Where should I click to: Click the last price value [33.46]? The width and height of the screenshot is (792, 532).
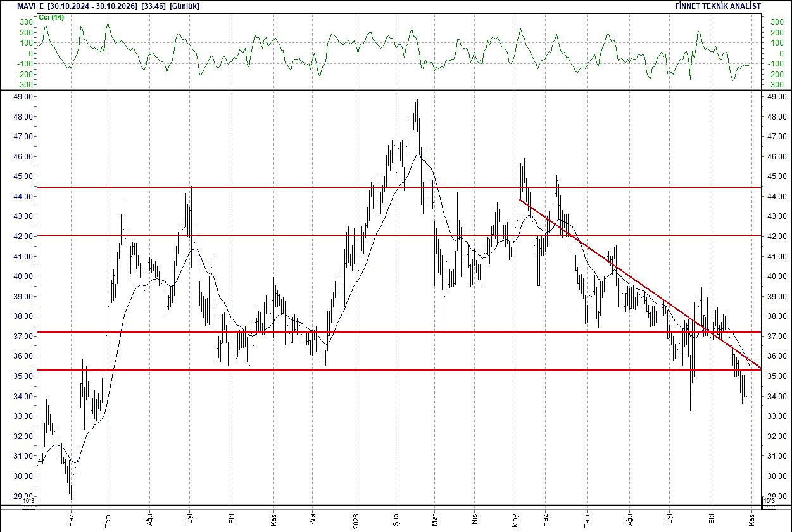pyautogui.click(x=154, y=6)
